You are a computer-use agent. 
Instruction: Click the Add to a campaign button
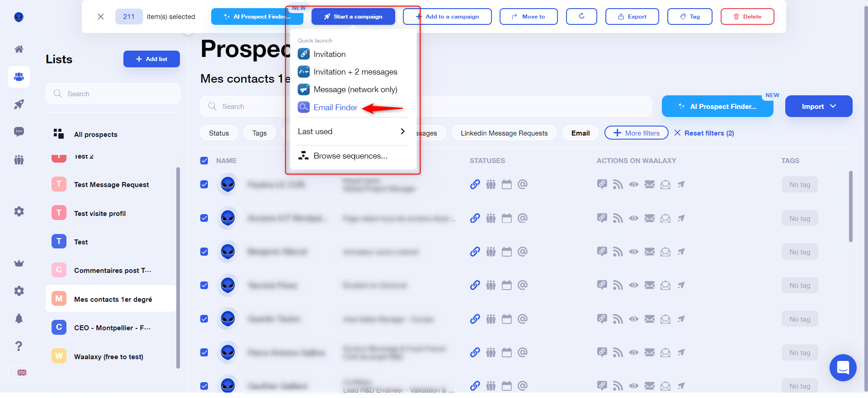coord(447,16)
